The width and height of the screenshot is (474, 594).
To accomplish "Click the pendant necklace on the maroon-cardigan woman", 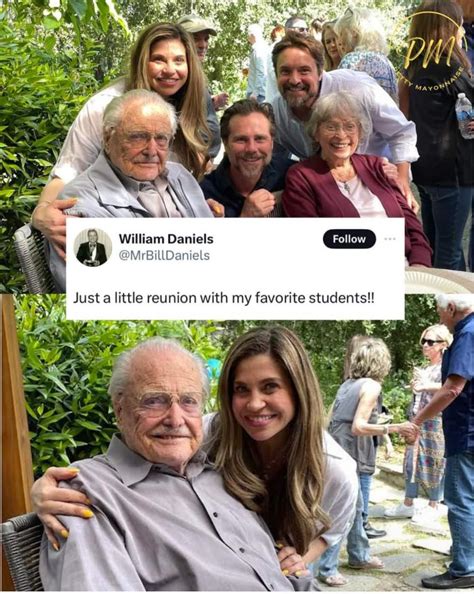I will tap(346, 185).
